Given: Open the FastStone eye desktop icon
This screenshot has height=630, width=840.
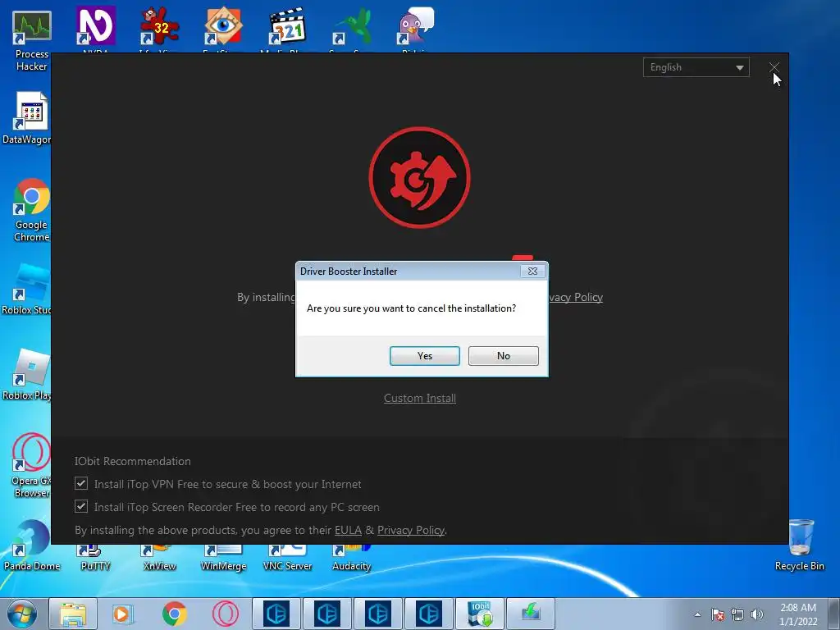Looking at the screenshot, I should pos(223,29).
